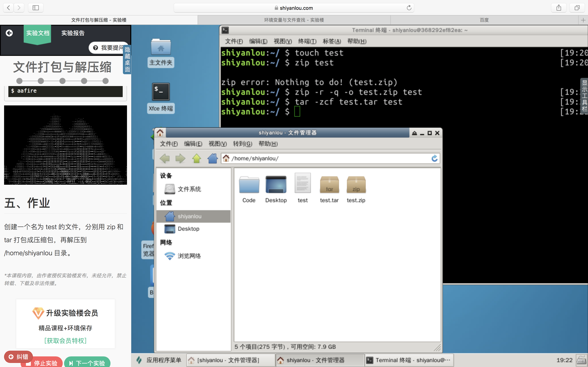Click the file manager forward arrow
588x367 pixels.
coord(180,158)
